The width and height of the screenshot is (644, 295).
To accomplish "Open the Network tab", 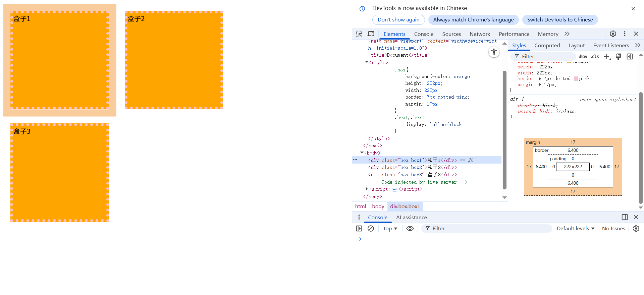I will point(480,34).
